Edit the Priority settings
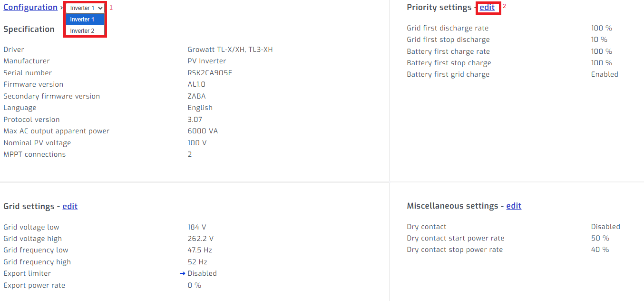This screenshot has height=301, width=644. pyautogui.click(x=488, y=7)
